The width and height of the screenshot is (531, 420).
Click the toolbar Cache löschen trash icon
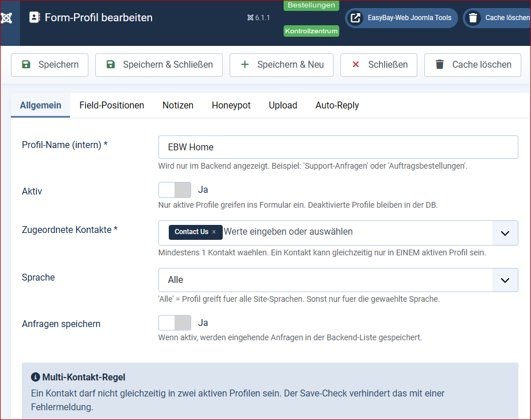click(x=440, y=64)
